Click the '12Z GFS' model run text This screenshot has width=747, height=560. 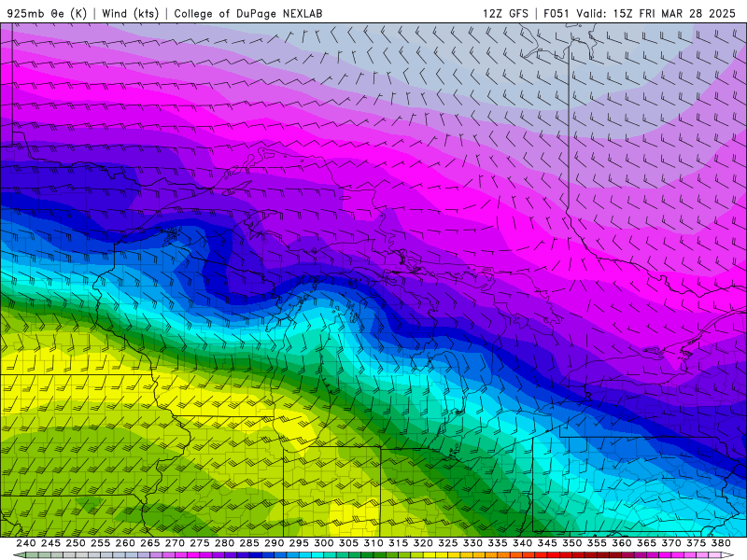click(x=505, y=13)
